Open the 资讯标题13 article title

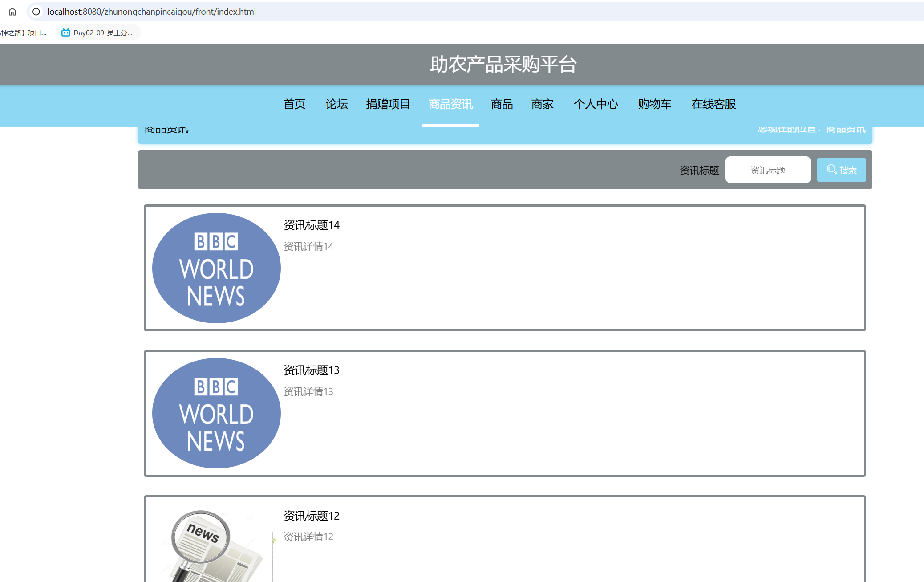[x=312, y=370]
